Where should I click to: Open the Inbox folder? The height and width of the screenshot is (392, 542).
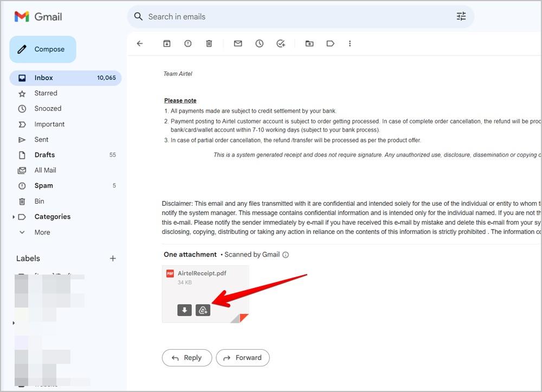pyautogui.click(x=66, y=78)
